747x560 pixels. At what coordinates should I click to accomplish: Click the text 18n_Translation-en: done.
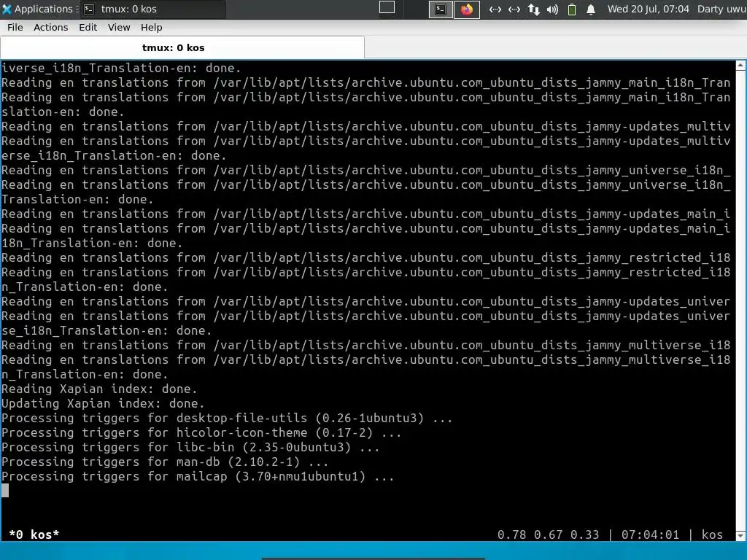coord(92,244)
